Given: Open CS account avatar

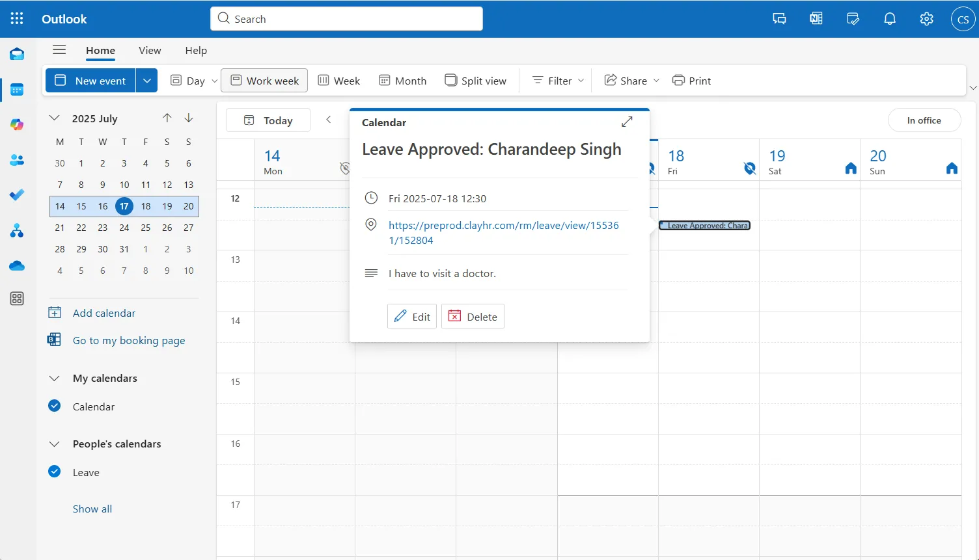Looking at the screenshot, I should pyautogui.click(x=963, y=19).
